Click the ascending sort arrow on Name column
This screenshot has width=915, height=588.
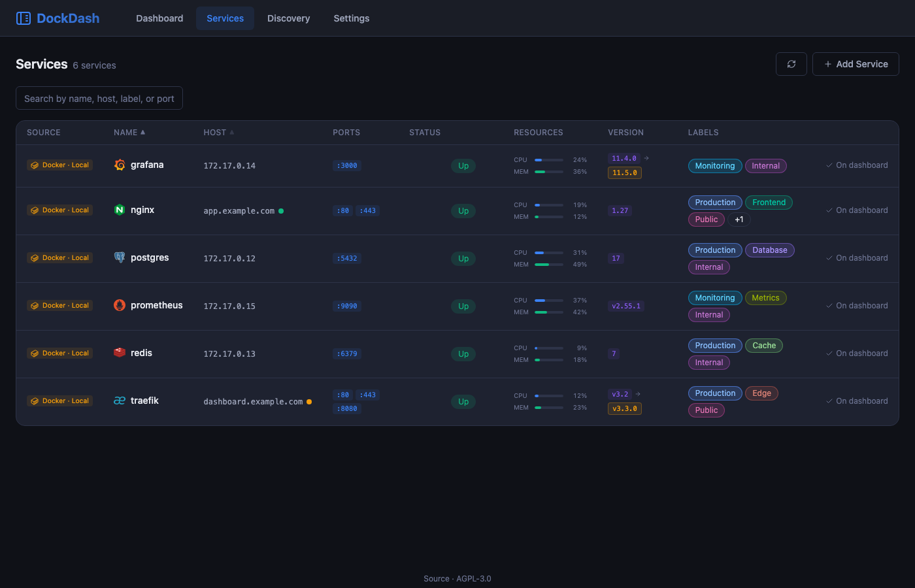click(142, 132)
